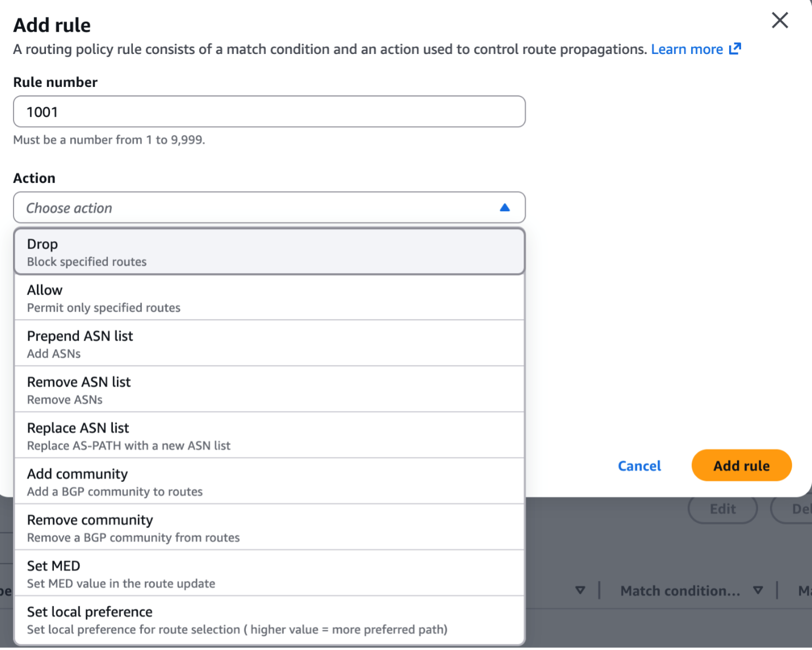Click the Edit button behind the dialog

pos(722,509)
